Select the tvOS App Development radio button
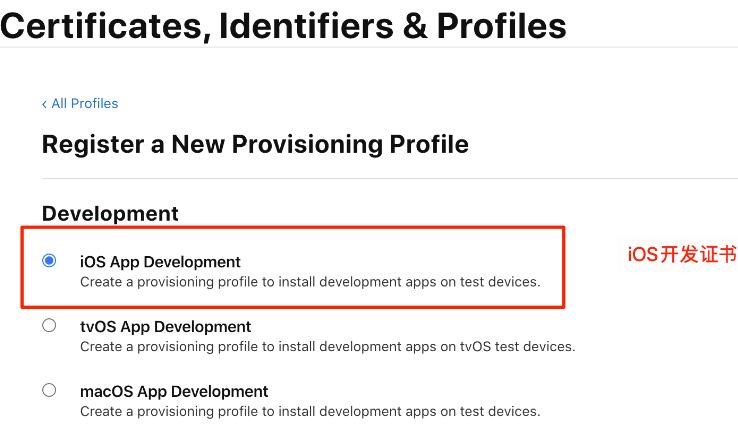 click(49, 325)
